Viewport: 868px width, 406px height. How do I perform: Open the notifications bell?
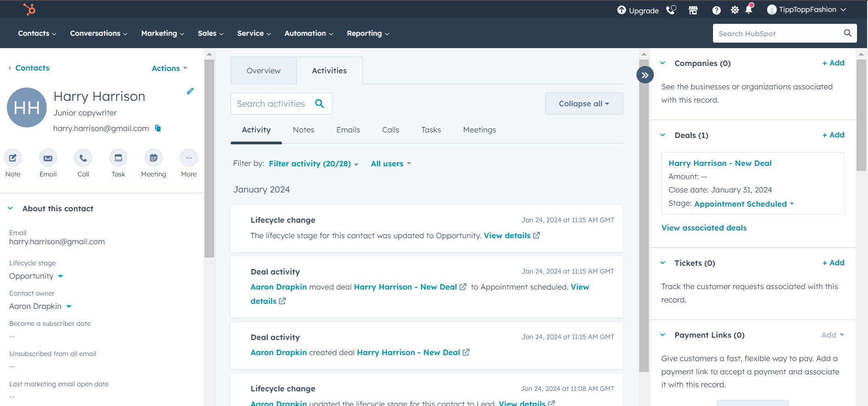749,10
